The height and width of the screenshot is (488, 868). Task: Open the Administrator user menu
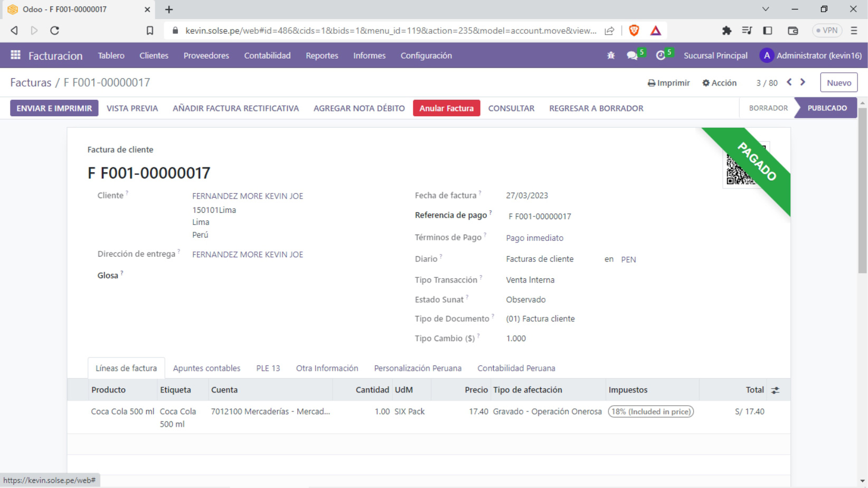[810, 55]
